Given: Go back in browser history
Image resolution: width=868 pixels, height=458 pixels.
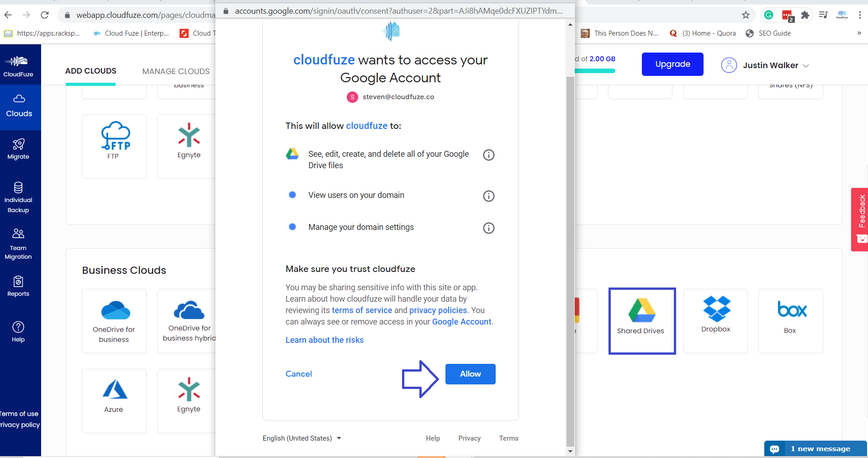Looking at the screenshot, I should coord(8,15).
